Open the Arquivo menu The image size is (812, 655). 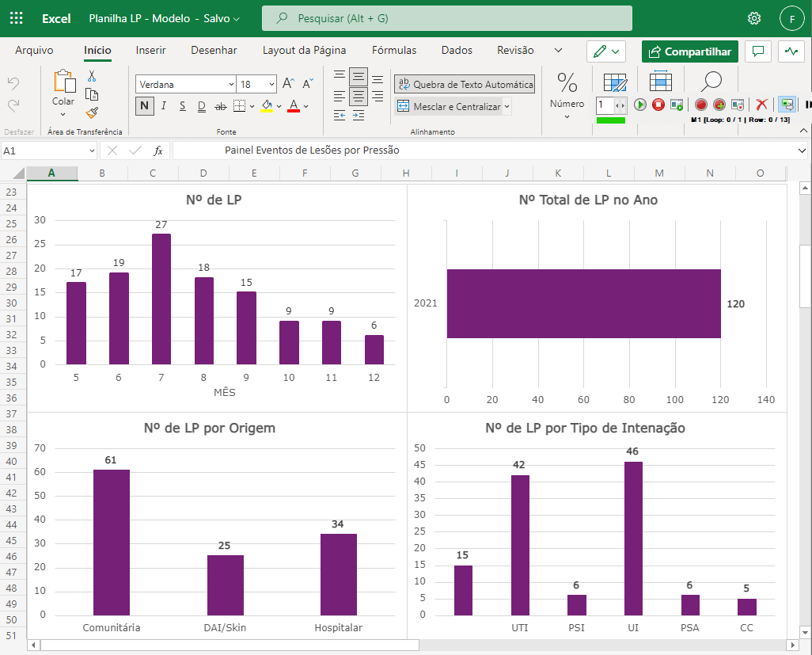click(34, 50)
